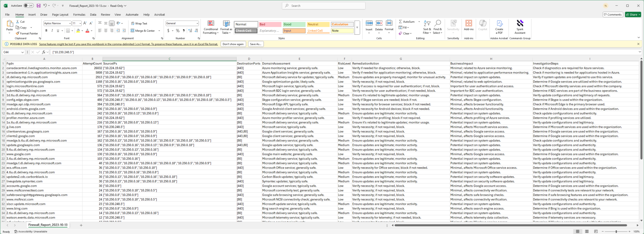Click inside the Search box
Screen dimensions: 644x234
click(324, 6)
